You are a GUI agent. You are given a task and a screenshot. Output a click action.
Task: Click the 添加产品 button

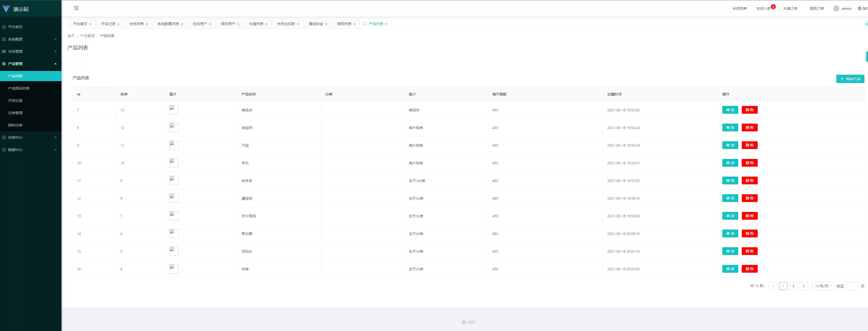[850, 79]
